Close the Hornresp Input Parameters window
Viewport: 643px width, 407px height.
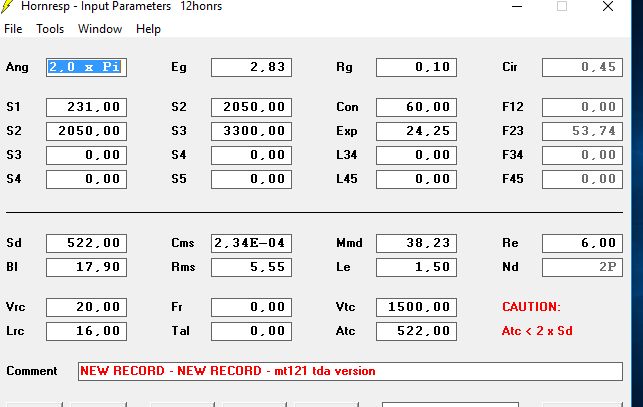click(x=609, y=6)
